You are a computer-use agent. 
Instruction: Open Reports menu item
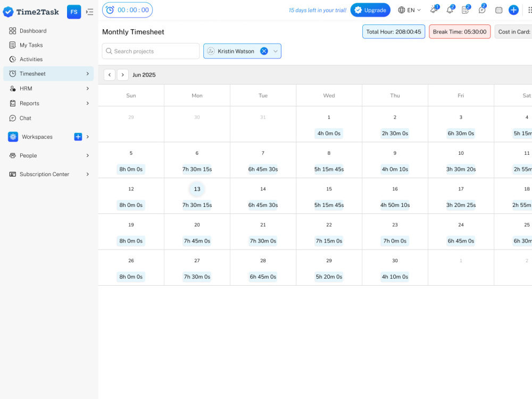pyautogui.click(x=48, y=104)
